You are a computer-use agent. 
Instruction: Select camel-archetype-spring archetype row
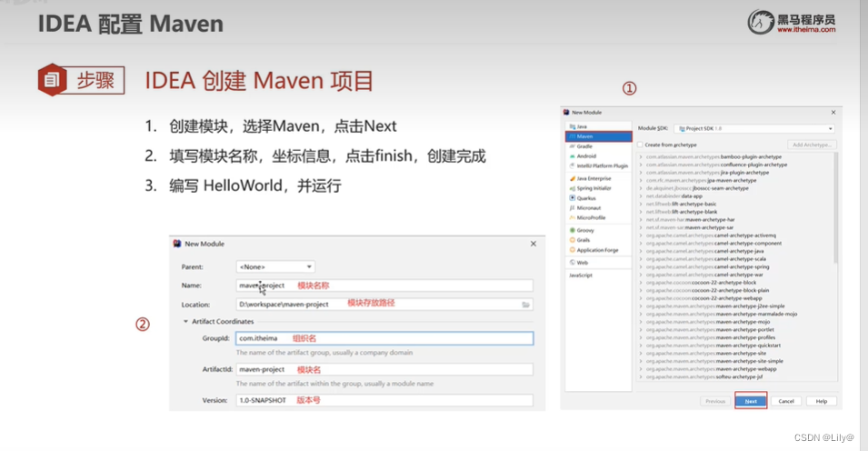[x=736, y=267]
